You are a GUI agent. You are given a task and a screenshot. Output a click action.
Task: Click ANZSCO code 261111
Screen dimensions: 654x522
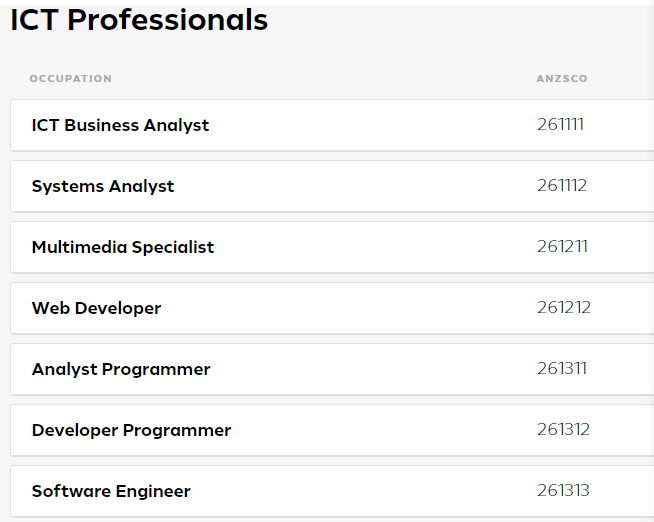(560, 125)
